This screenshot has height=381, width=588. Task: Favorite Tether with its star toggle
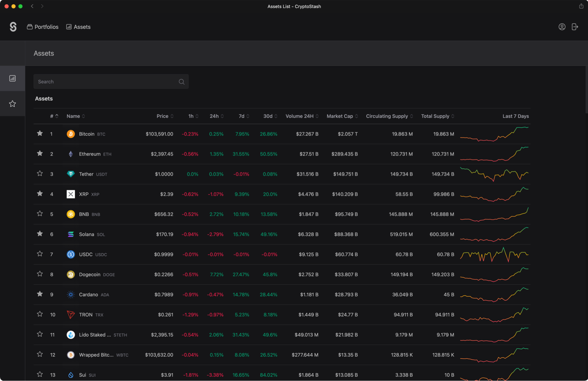click(40, 174)
